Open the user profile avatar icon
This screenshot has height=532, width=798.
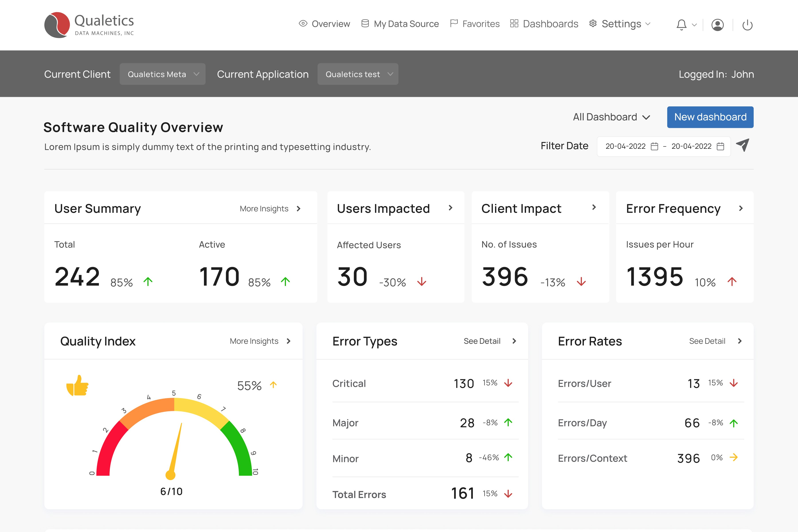point(717,24)
